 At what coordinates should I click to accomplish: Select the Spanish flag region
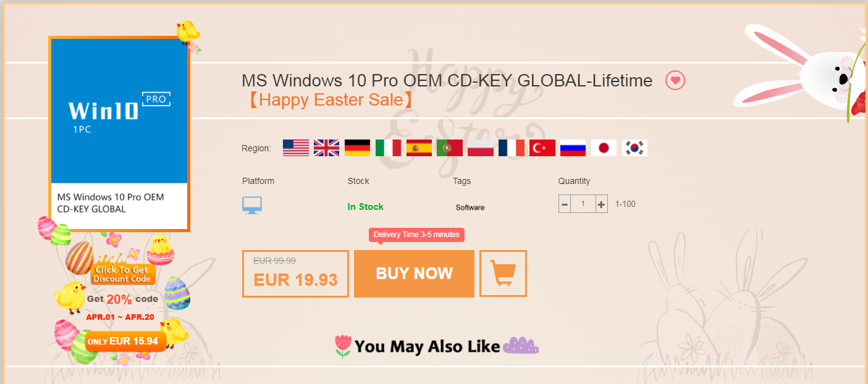(419, 148)
